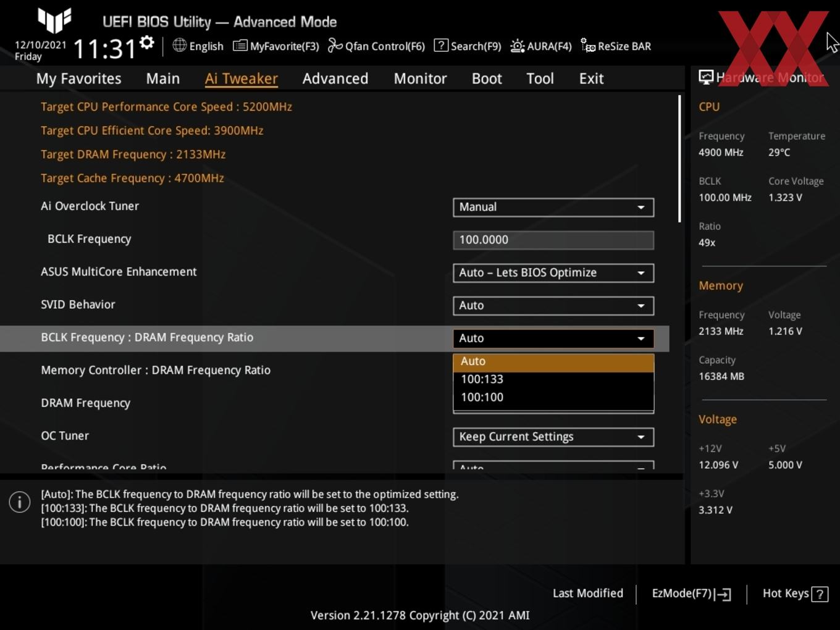Click the Last Modified button

(x=587, y=594)
